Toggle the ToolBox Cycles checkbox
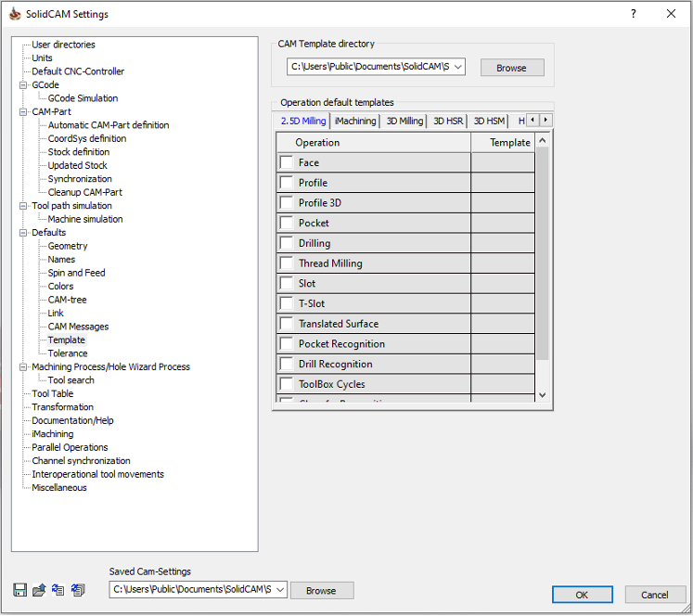The image size is (693, 616). pyautogui.click(x=287, y=384)
